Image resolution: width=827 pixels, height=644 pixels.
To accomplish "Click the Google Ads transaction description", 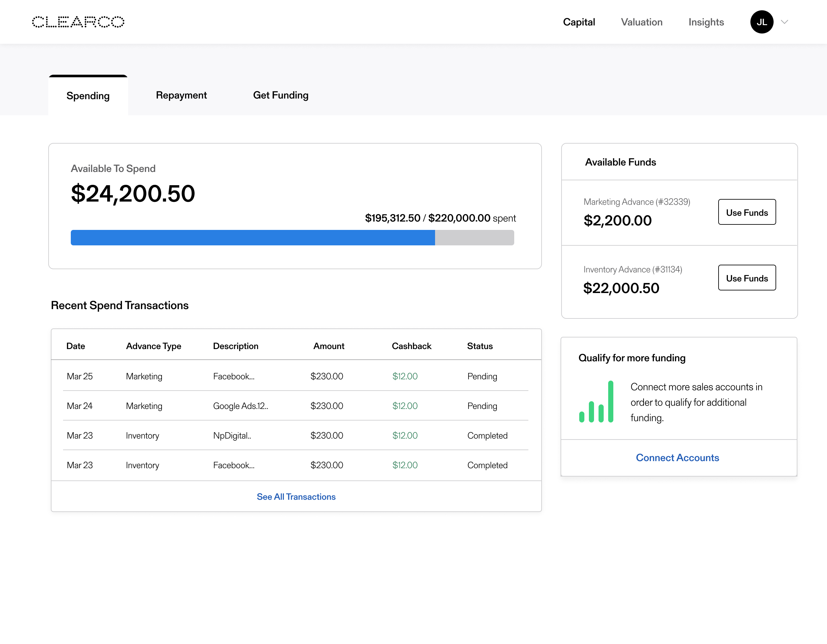I will [x=240, y=406].
